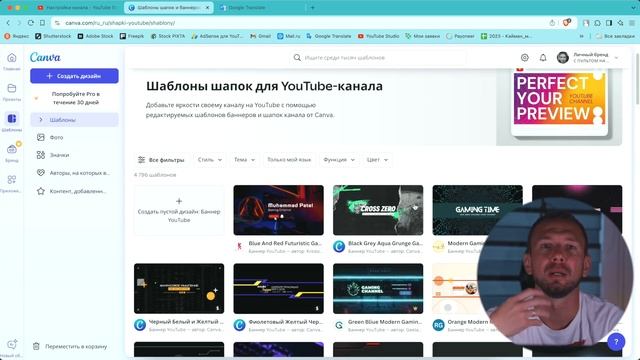Viewport: 640px width, 360px height.
Task: Go back with browser back arrow
Action: coord(8,23)
